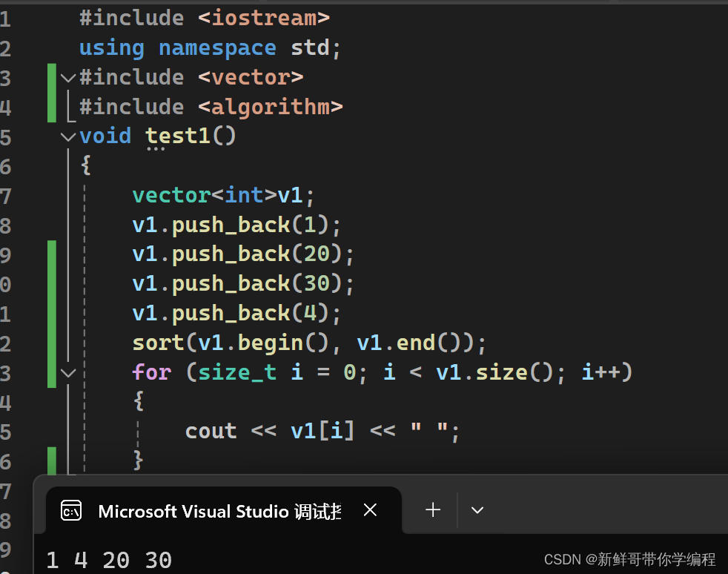Click the sort(v1.begin(), v1.end()); line
The height and width of the screenshot is (574, 728).
tap(309, 343)
